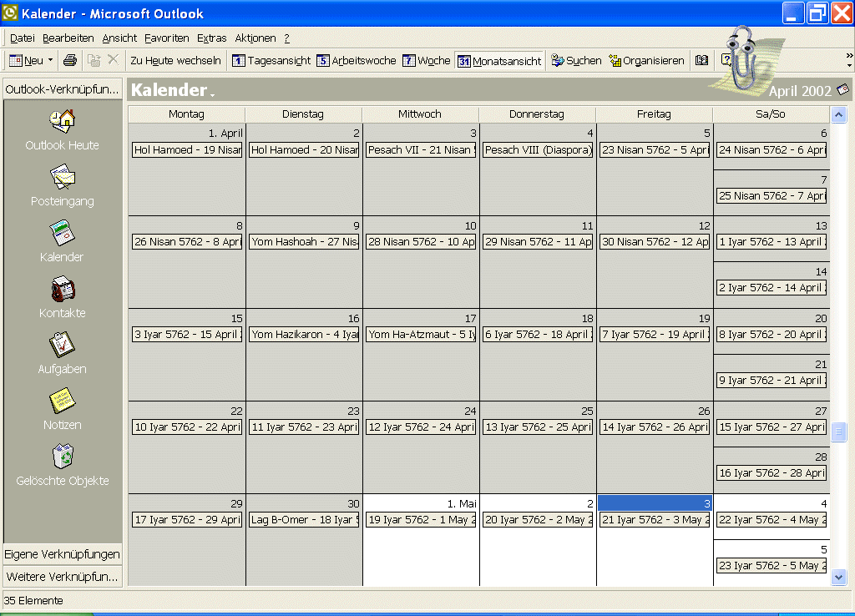The width and height of the screenshot is (855, 616).
Task: Open the address book icon
Action: tap(701, 60)
